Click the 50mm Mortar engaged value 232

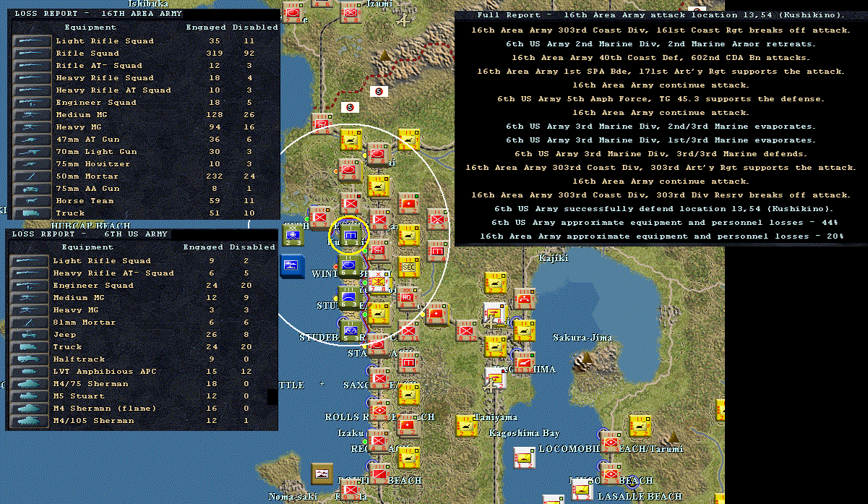(x=214, y=176)
